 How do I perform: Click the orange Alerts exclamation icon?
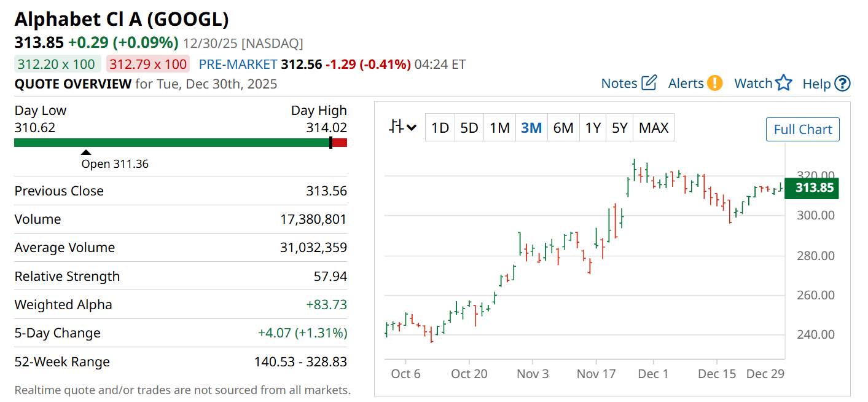714,83
